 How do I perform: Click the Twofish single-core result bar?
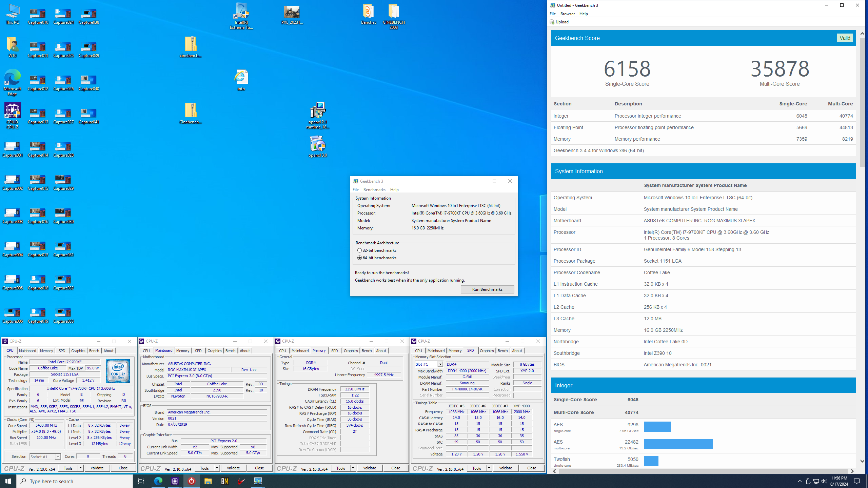[x=651, y=461]
